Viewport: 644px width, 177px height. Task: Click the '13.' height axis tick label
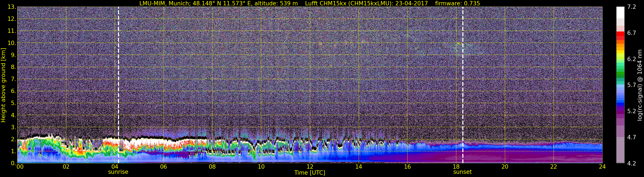(12, 7)
